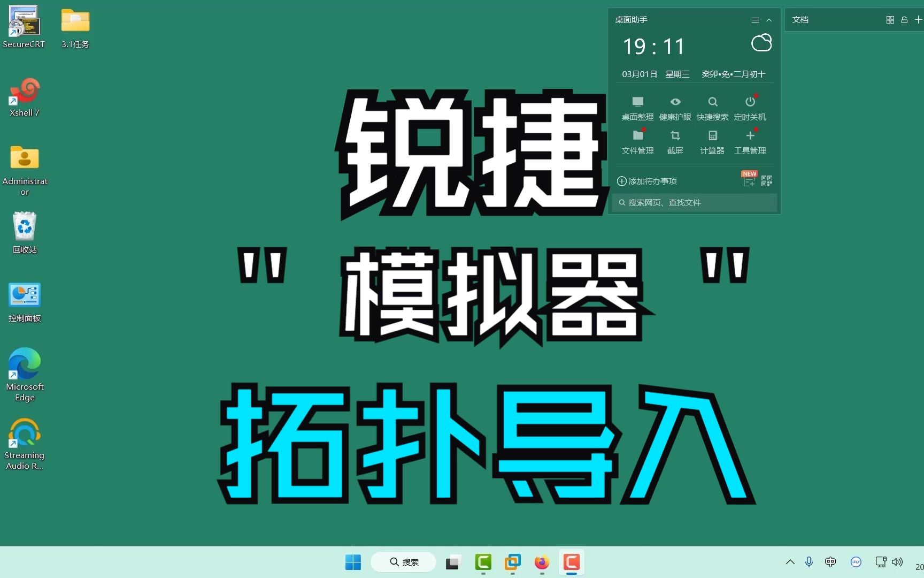Open the 桌面助手 hamburger menu
924x578 pixels.
pos(755,20)
